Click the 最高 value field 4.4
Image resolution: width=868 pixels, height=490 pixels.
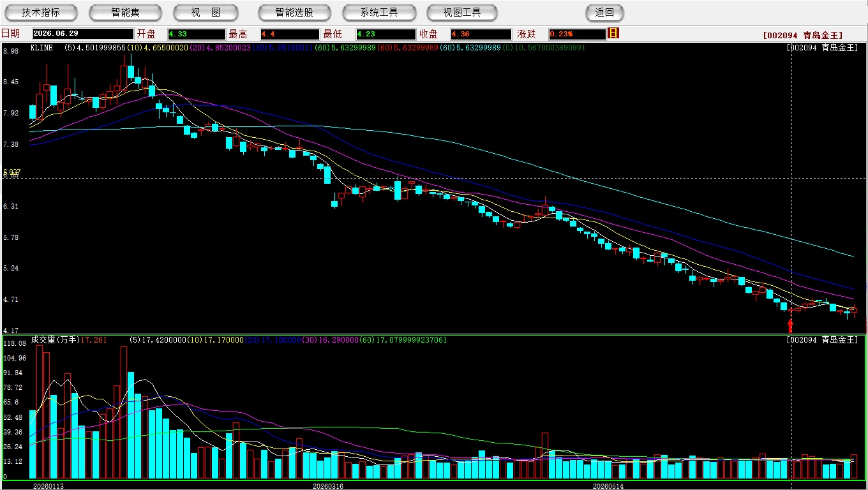[x=290, y=34]
